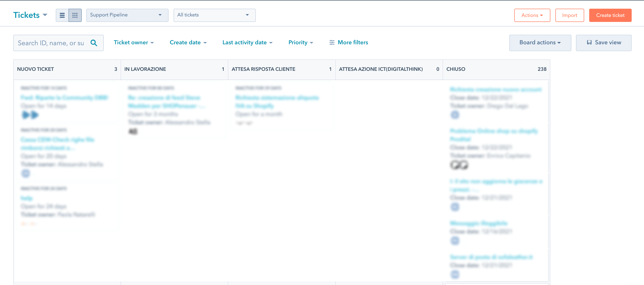Open first ticket card in NUOVO TICKET column
The image size is (644, 285).
(67, 102)
